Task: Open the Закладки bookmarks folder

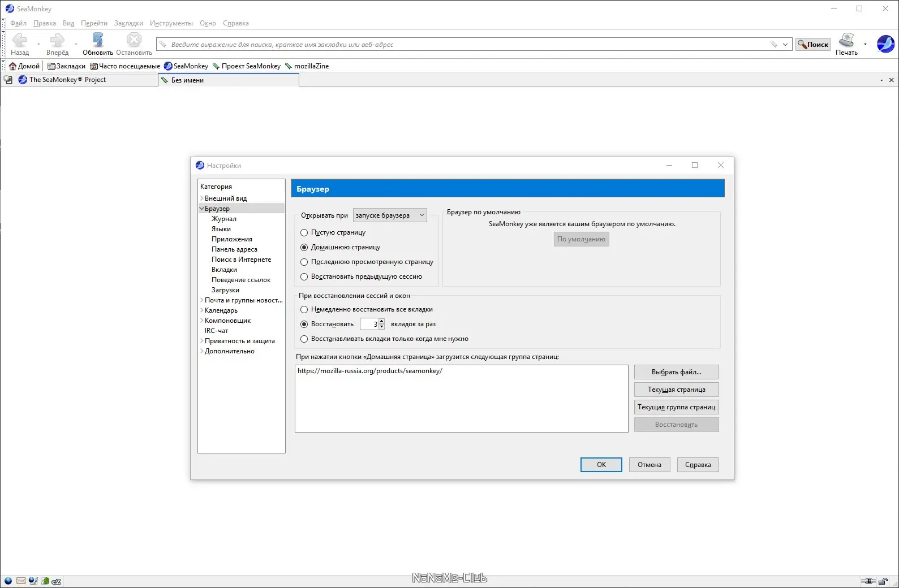Action: (66, 66)
